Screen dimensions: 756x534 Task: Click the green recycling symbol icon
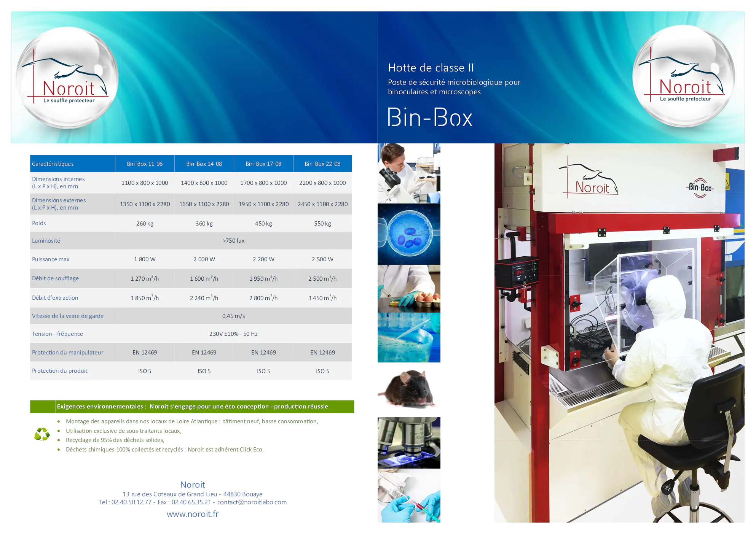[42, 434]
